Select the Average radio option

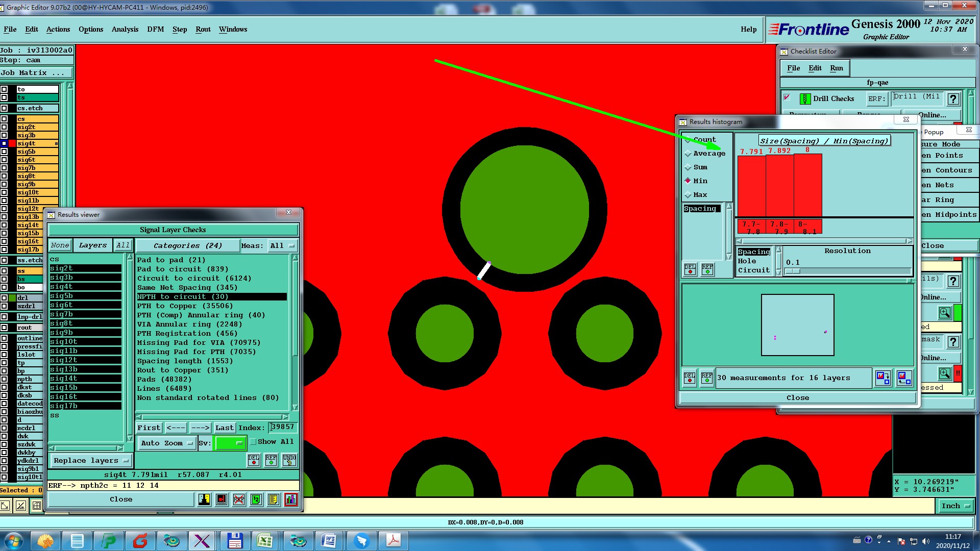tap(688, 154)
